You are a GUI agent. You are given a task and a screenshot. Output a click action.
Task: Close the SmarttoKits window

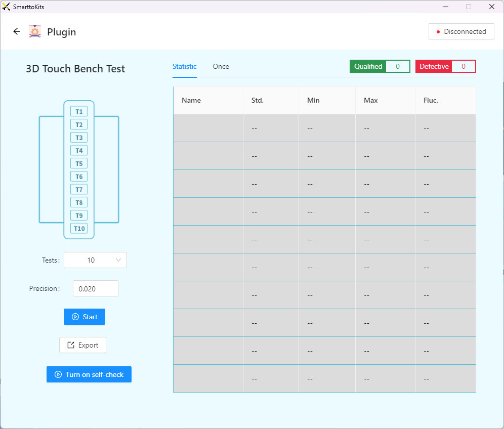492,7
